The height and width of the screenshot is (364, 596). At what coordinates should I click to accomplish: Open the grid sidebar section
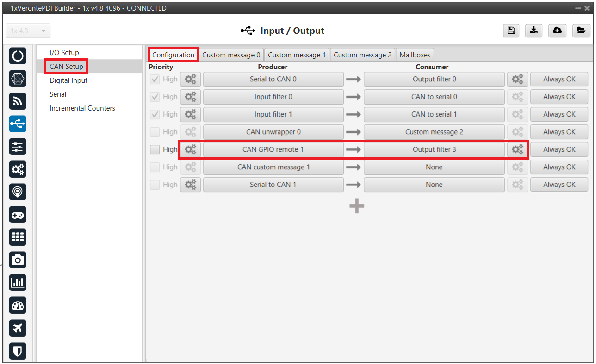coord(18,237)
